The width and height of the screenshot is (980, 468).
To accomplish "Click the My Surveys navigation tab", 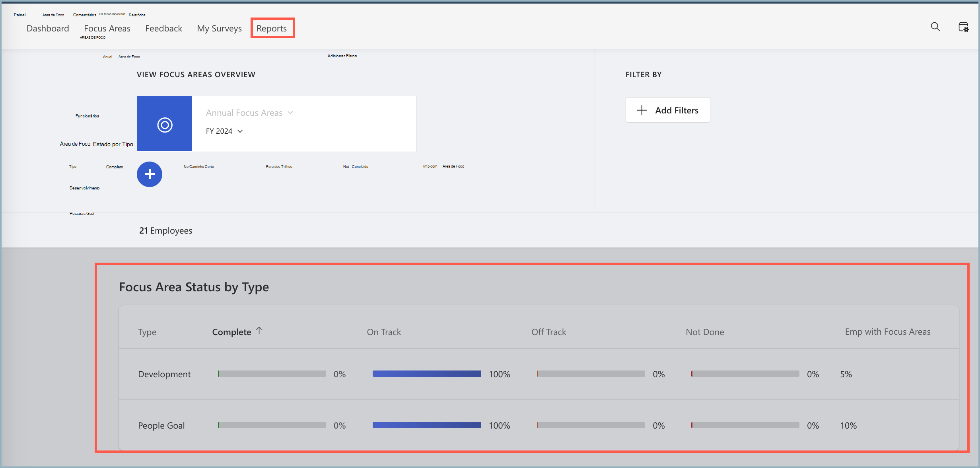I will (220, 27).
